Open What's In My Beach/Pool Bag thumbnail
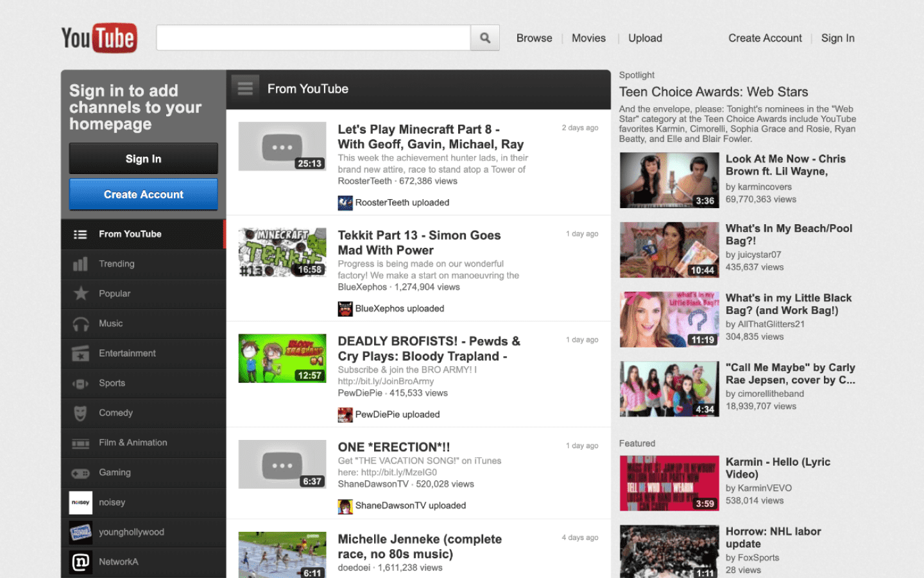This screenshot has height=578, width=924. (669, 250)
